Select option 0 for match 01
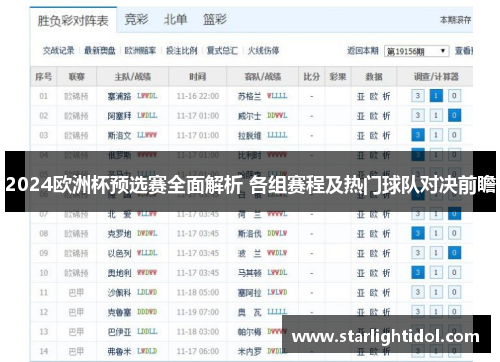This screenshot has width=500, height=362. [454, 96]
